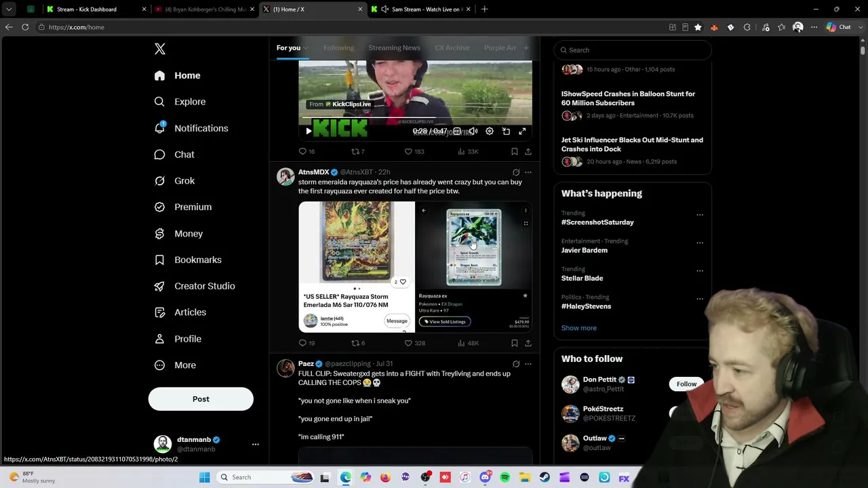Open Grok actions on AtnsMDX's post
Screen dimensions: 868x488
click(516, 173)
